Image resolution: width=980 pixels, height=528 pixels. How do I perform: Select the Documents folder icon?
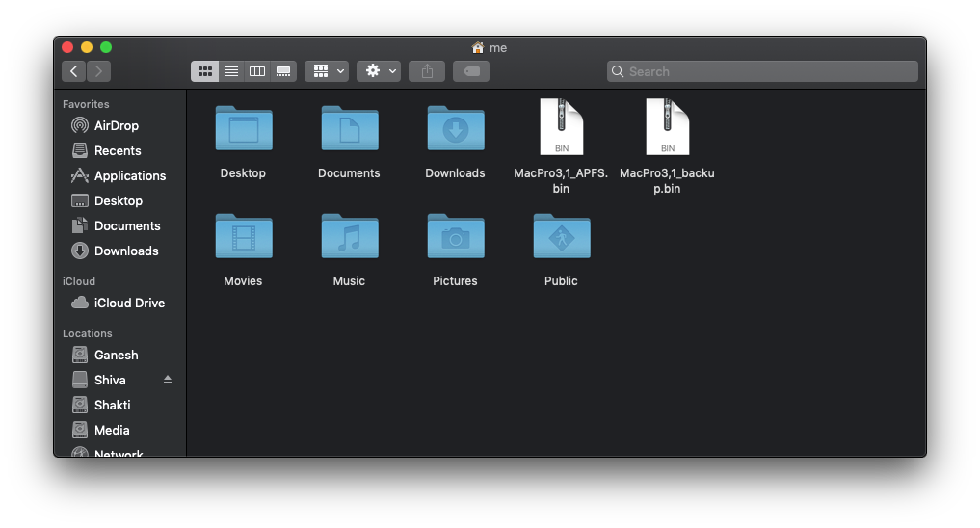350,128
